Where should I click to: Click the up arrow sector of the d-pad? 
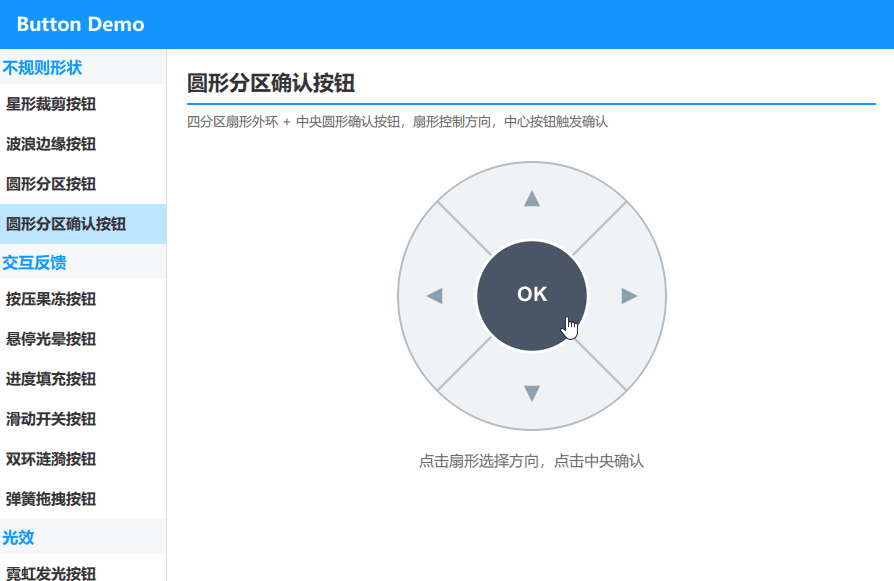[x=532, y=200]
